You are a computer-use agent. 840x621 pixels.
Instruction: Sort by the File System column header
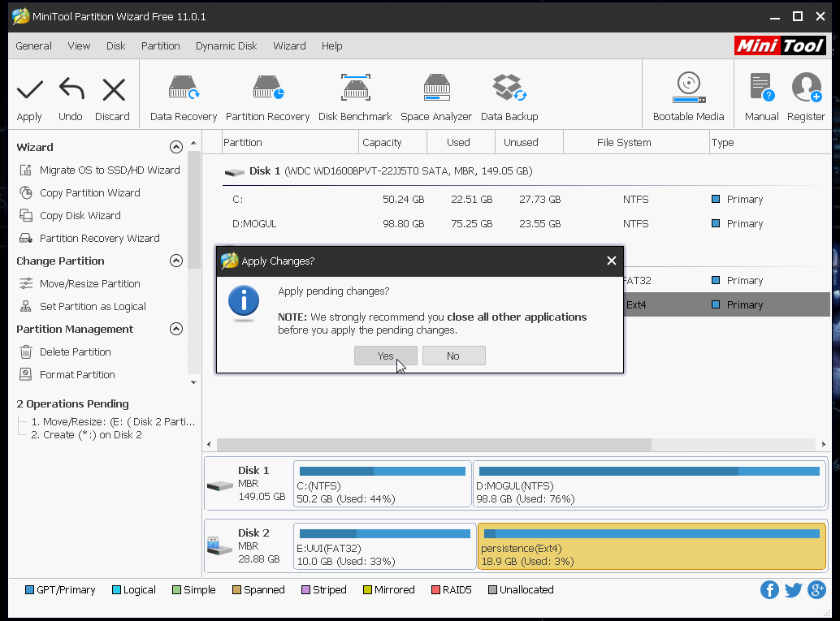[636, 142]
